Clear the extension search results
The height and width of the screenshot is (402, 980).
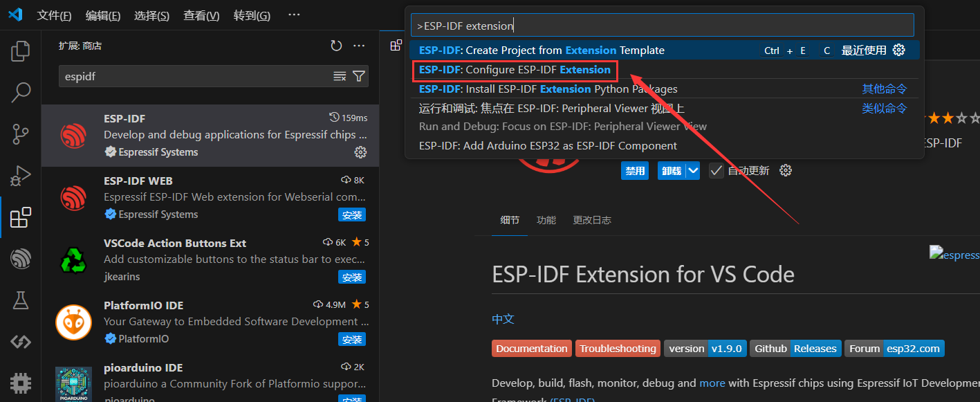click(340, 76)
